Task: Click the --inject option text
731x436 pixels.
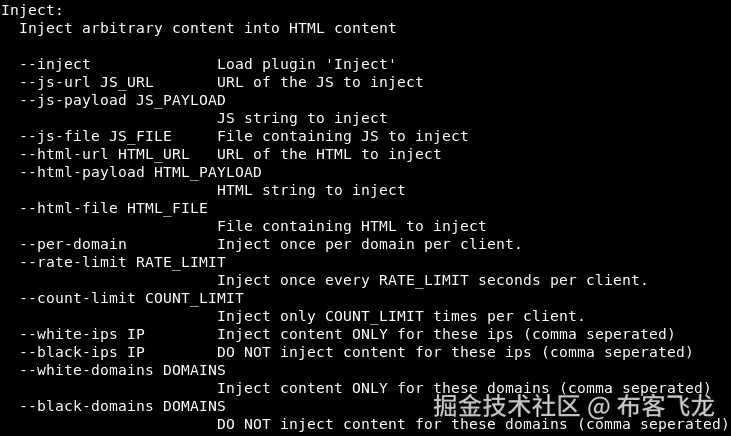Action: click(x=55, y=64)
